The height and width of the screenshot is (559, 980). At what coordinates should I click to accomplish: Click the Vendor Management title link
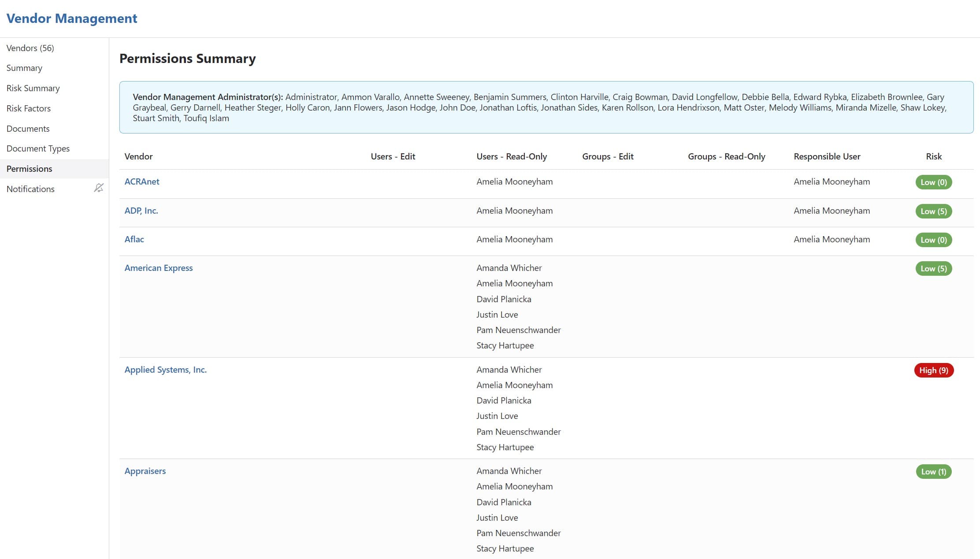pos(72,19)
